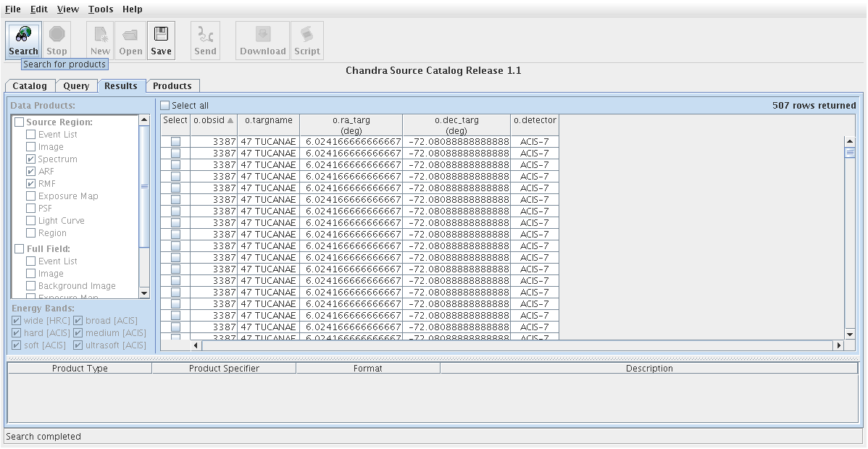This screenshot has width=868, height=449.
Task: Click the Search binoculars icon
Action: (x=23, y=35)
